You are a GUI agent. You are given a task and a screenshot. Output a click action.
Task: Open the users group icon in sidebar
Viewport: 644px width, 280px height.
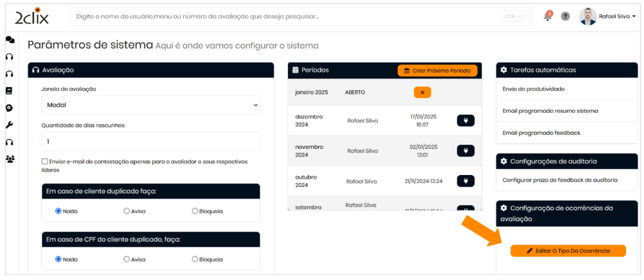click(9, 159)
